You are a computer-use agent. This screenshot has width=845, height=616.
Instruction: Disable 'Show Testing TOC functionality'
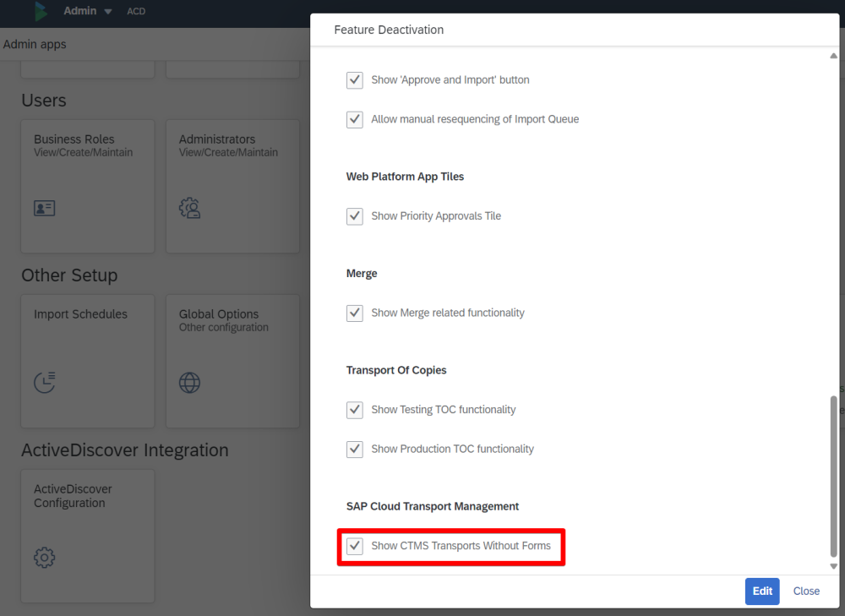[355, 410]
